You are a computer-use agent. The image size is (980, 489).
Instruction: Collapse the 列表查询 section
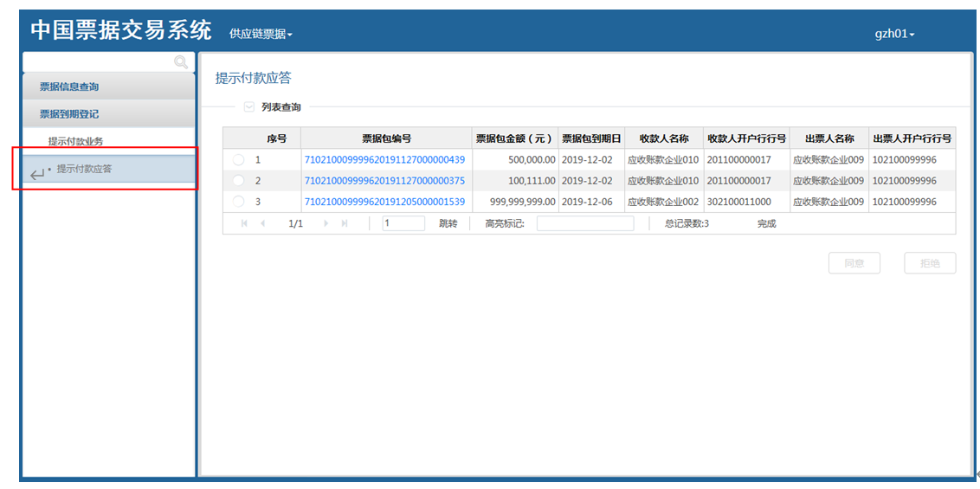coord(249,107)
